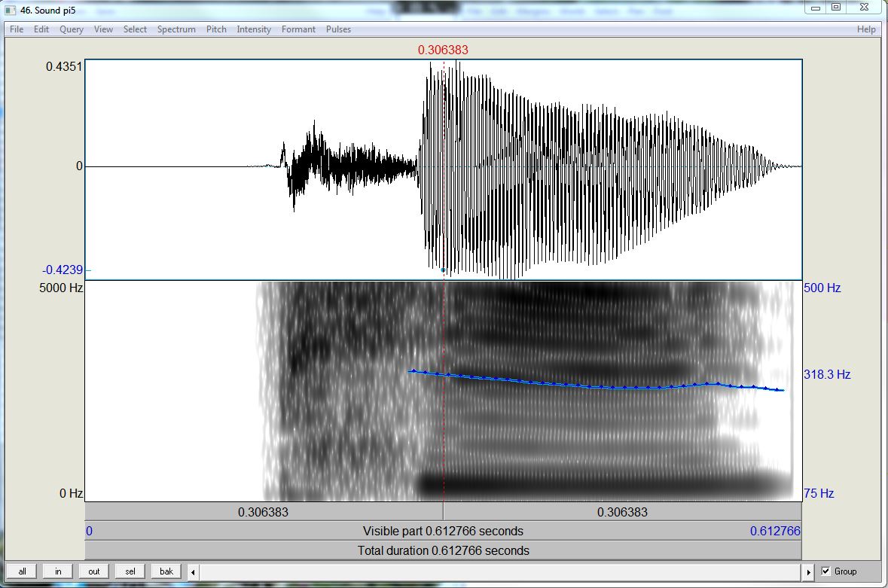Viewport: 888px width, 588px height.
Task: Open the Query menu
Action: (x=72, y=29)
